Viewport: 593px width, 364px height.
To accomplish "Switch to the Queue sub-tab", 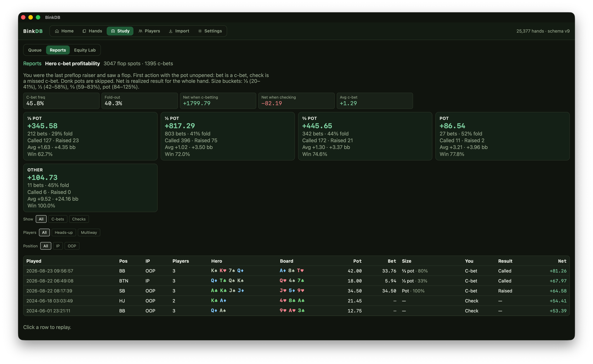I will click(35, 50).
